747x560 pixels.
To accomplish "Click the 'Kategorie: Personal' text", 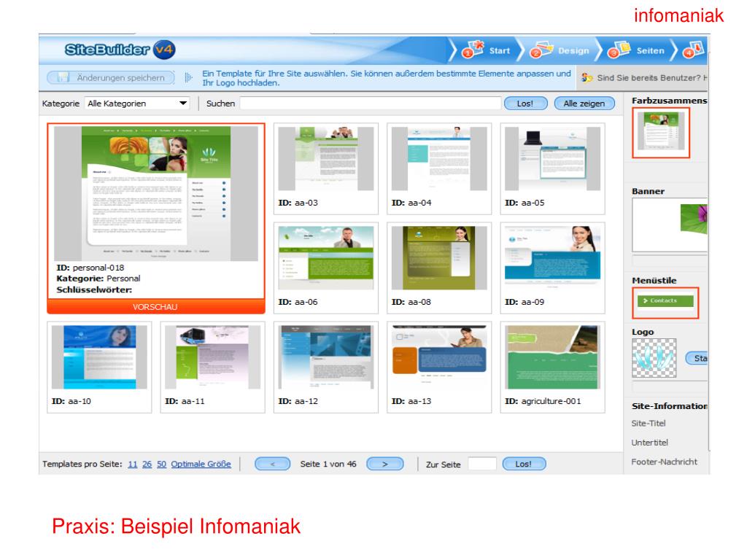I will tap(98, 279).
